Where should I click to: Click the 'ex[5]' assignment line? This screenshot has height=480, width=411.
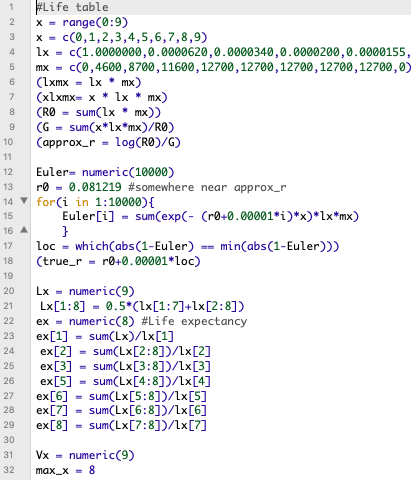pyautogui.click(x=125, y=381)
